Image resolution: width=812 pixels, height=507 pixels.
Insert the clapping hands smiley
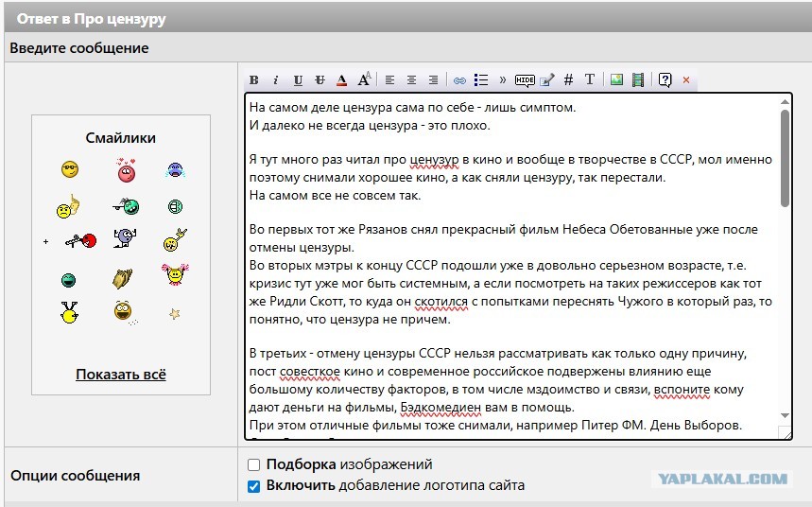123,278
